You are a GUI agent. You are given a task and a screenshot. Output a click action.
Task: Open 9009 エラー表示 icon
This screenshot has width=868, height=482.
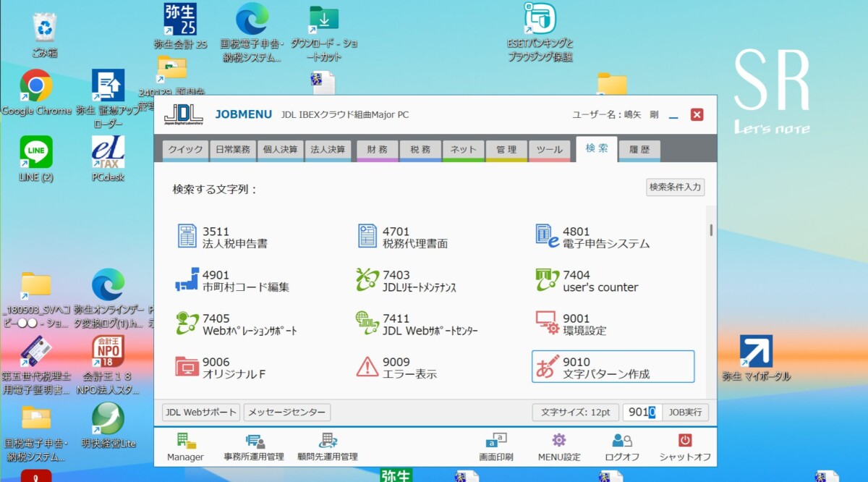[x=367, y=367]
